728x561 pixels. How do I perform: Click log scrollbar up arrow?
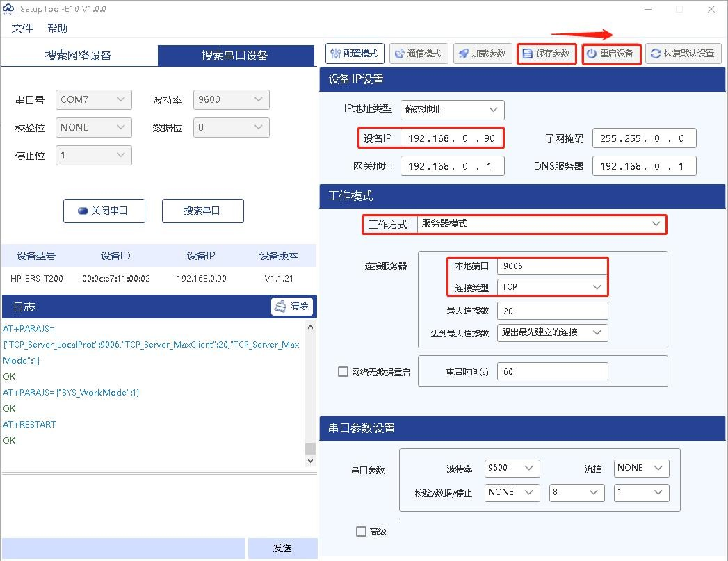pyautogui.click(x=310, y=327)
